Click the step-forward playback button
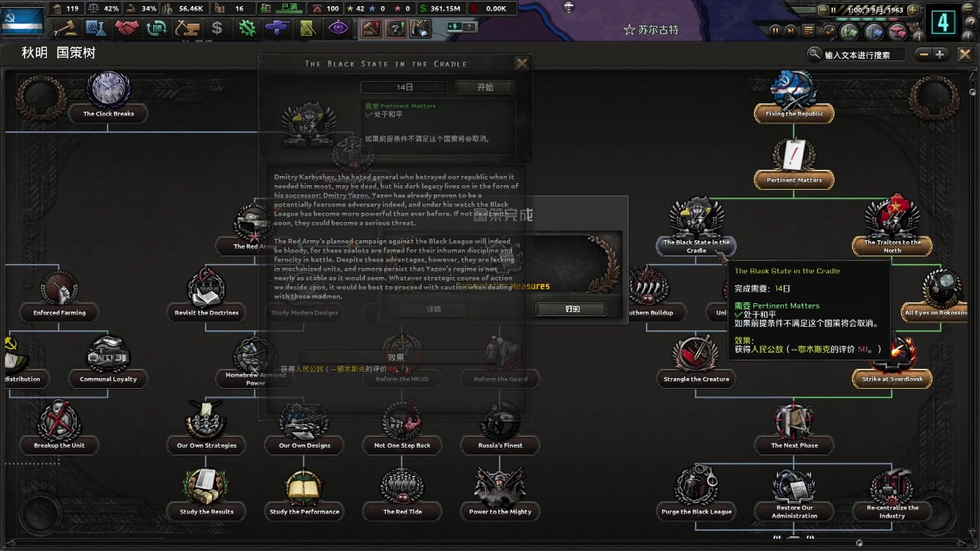Screen dimensions: 980x551 792,31
